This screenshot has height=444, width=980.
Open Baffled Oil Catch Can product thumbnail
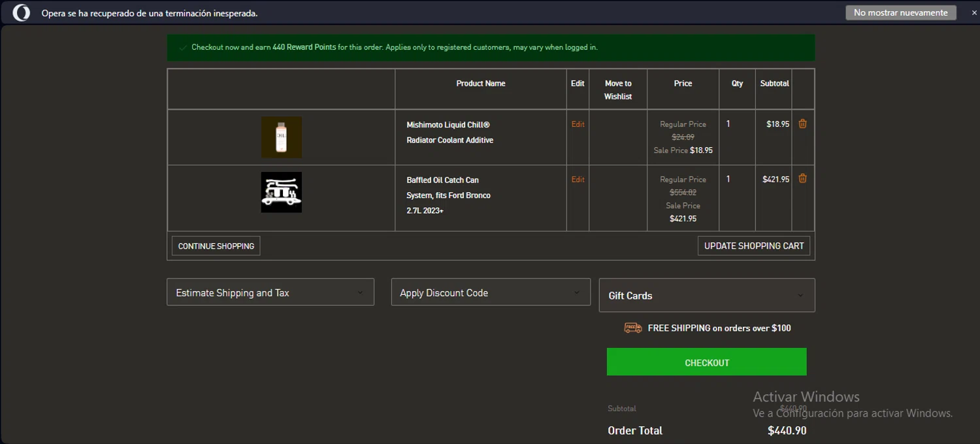[282, 192]
